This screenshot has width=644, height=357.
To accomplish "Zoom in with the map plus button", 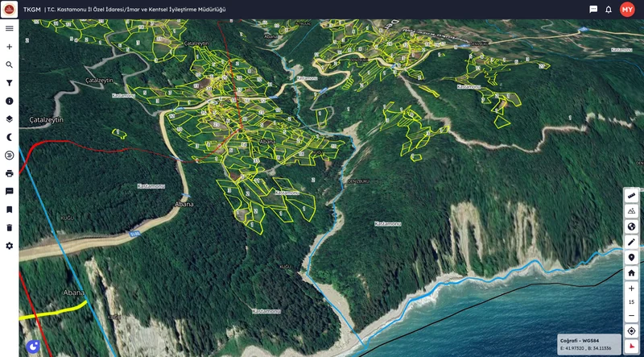I will pyautogui.click(x=631, y=289).
